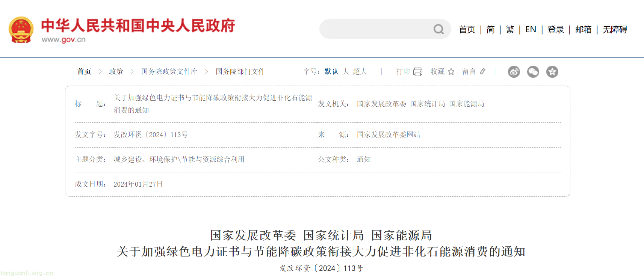Click document number 发改环资〔2024〕113号 in table
The height and width of the screenshot is (276, 644).
(x=151, y=134)
